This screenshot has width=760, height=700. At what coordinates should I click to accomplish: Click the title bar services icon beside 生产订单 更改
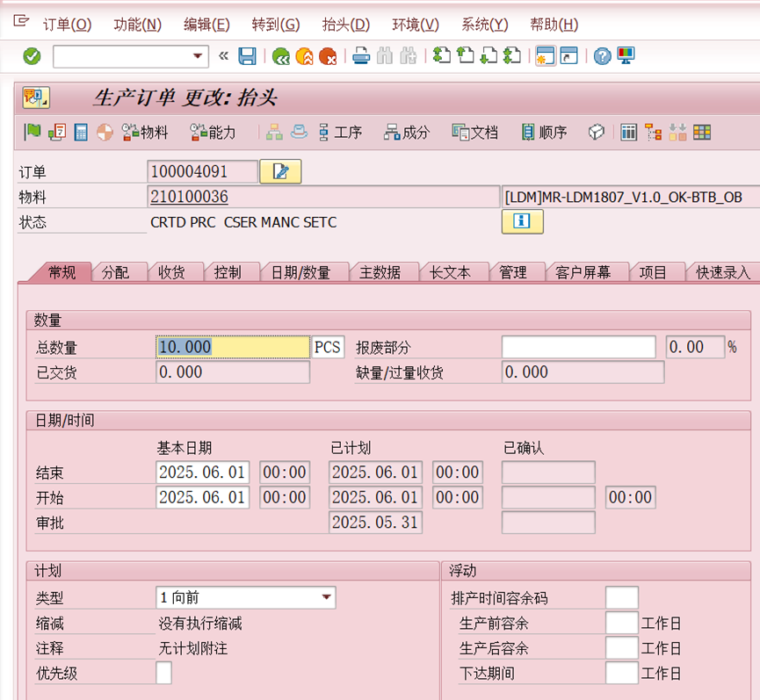(x=35, y=97)
